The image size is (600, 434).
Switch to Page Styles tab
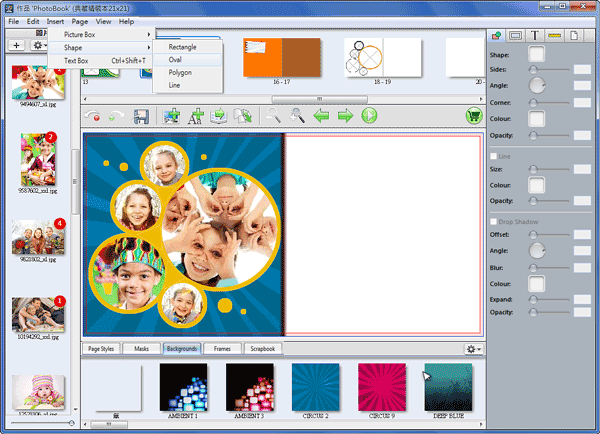coord(101,349)
